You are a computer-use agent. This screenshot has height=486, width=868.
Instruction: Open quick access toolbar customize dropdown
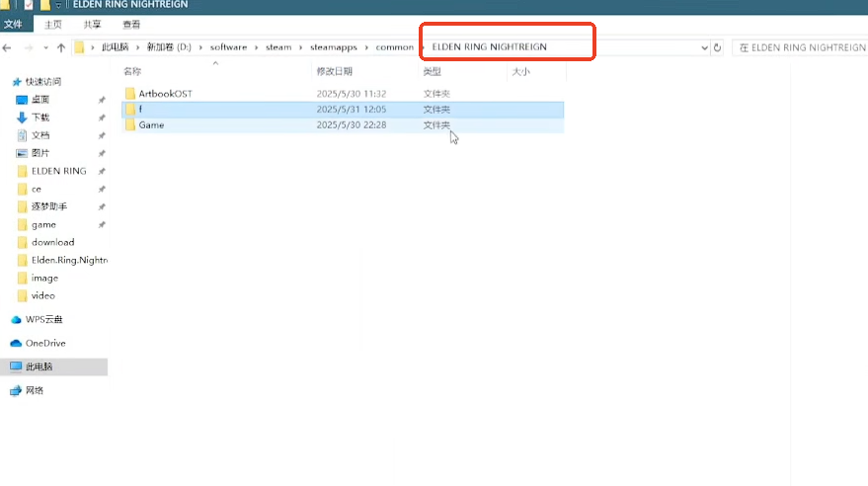(58, 5)
